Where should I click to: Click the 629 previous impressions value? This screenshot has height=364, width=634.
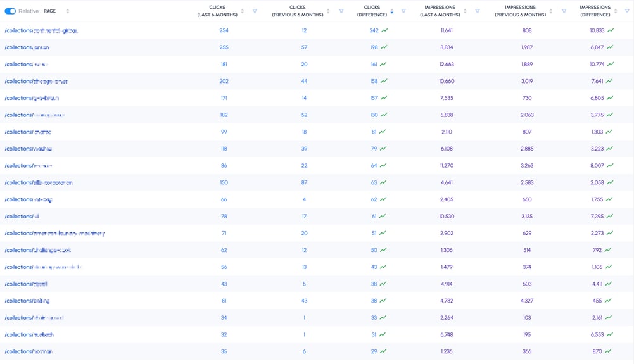527,234
